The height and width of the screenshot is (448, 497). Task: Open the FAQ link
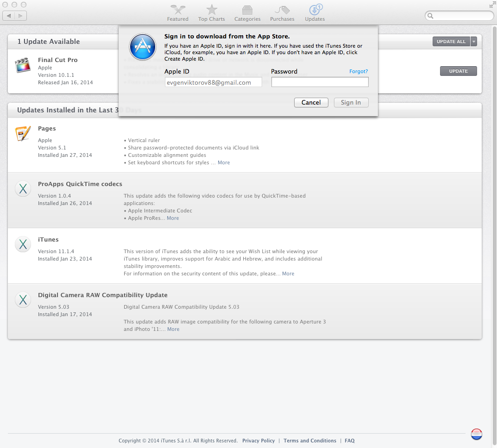coord(350,441)
